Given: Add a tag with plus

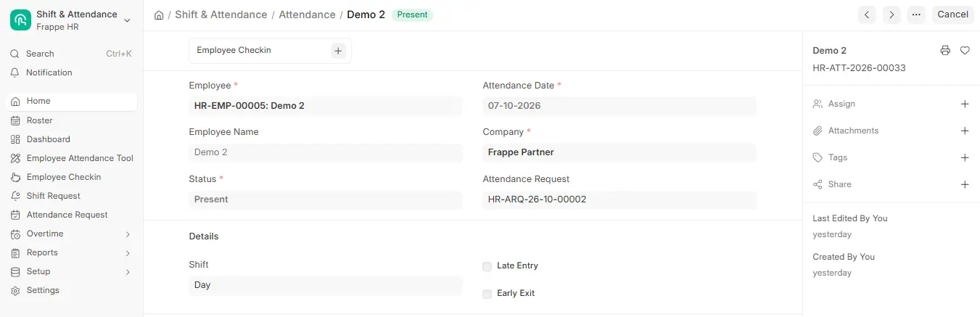Looking at the screenshot, I should pyautogui.click(x=965, y=157).
